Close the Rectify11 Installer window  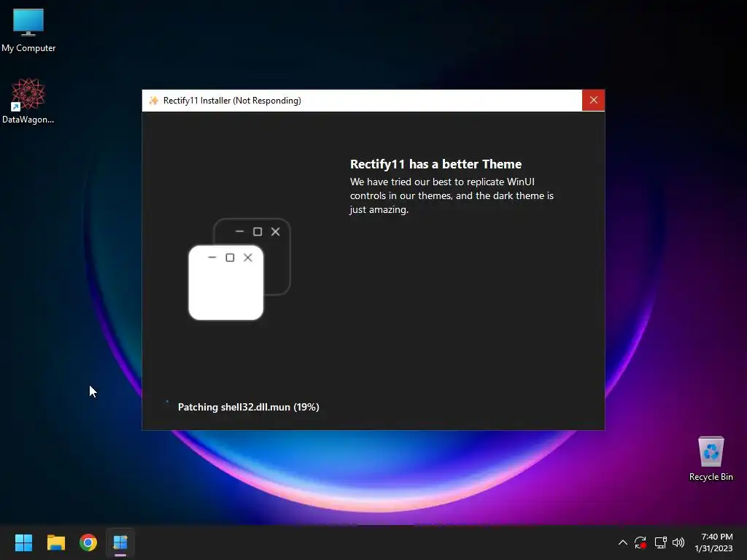[593, 100]
